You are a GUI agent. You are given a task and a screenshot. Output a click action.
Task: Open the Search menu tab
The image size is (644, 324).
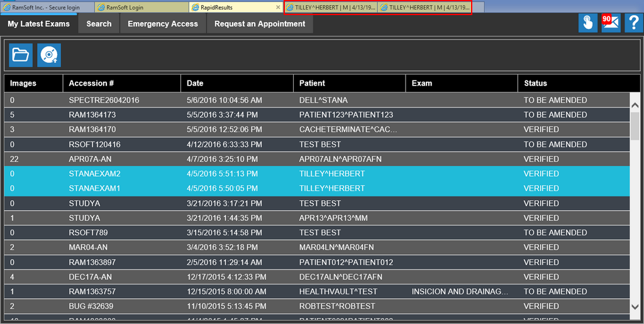pos(99,24)
